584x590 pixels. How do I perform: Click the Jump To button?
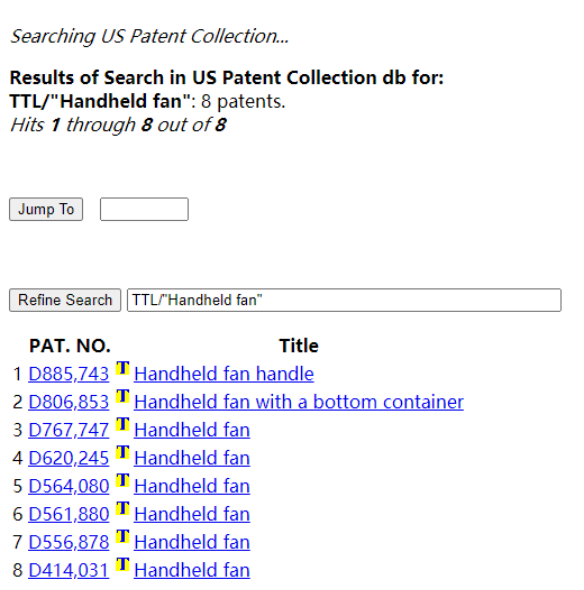pyautogui.click(x=46, y=209)
